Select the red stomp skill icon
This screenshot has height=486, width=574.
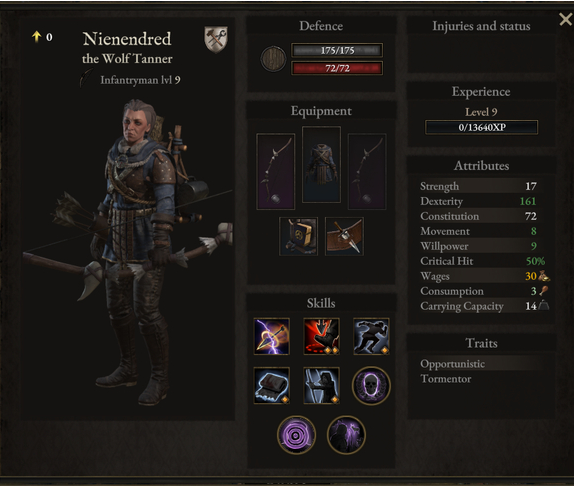[x=321, y=336]
